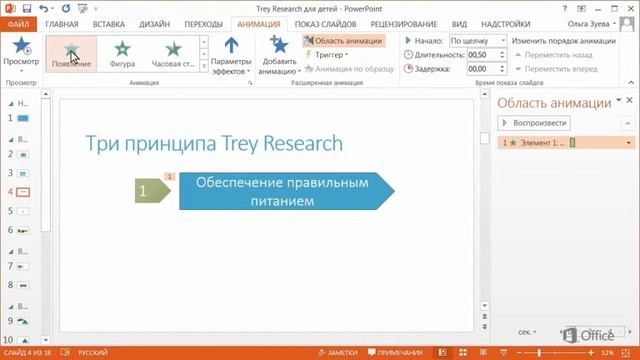Switch to the ПОКАЗ СЛАЙДОВ tab
Image resolution: width=640 pixels, height=360 pixels.
pyautogui.click(x=325, y=24)
